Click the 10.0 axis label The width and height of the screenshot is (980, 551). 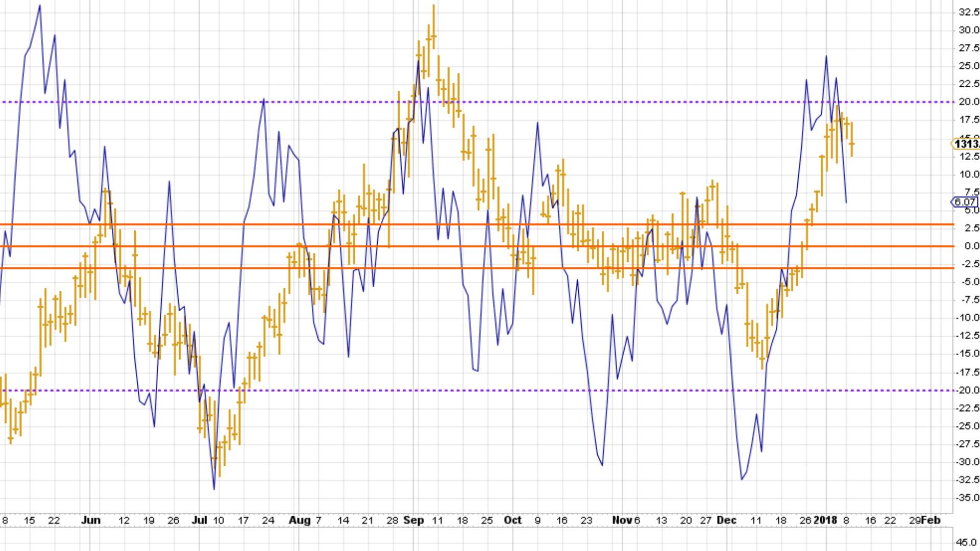(x=969, y=174)
